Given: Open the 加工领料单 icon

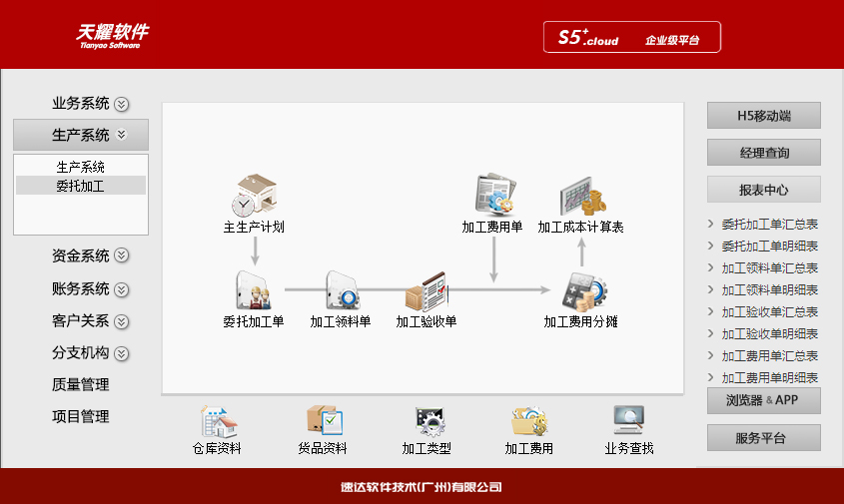Looking at the screenshot, I should (341, 291).
